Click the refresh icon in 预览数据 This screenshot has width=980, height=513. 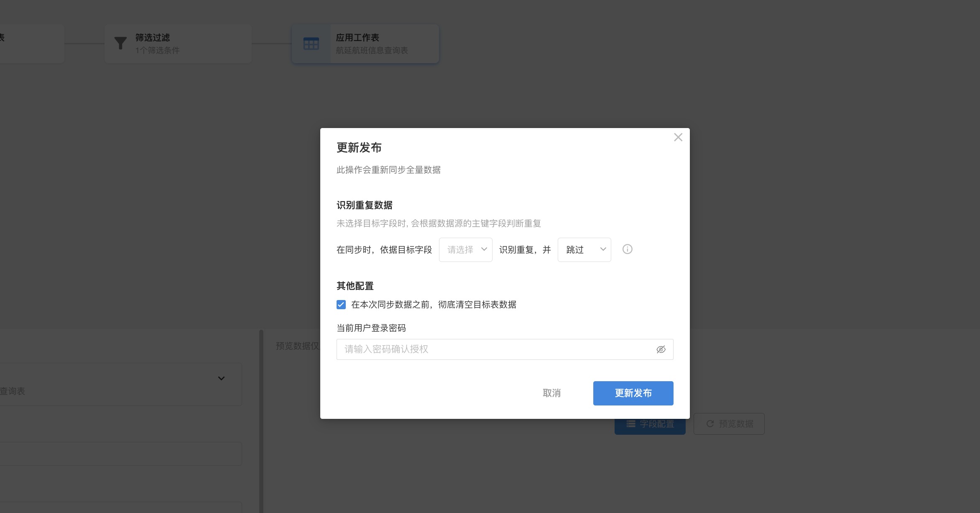pos(710,424)
